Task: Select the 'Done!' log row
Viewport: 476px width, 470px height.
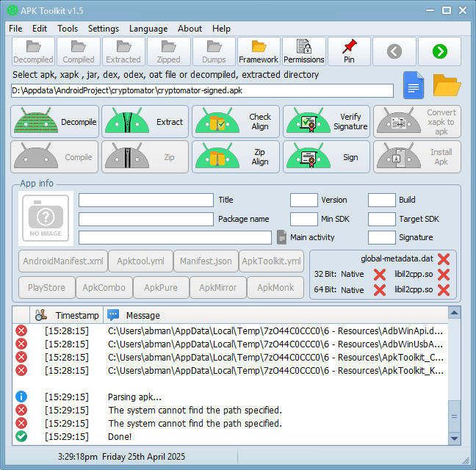Action: point(230,437)
